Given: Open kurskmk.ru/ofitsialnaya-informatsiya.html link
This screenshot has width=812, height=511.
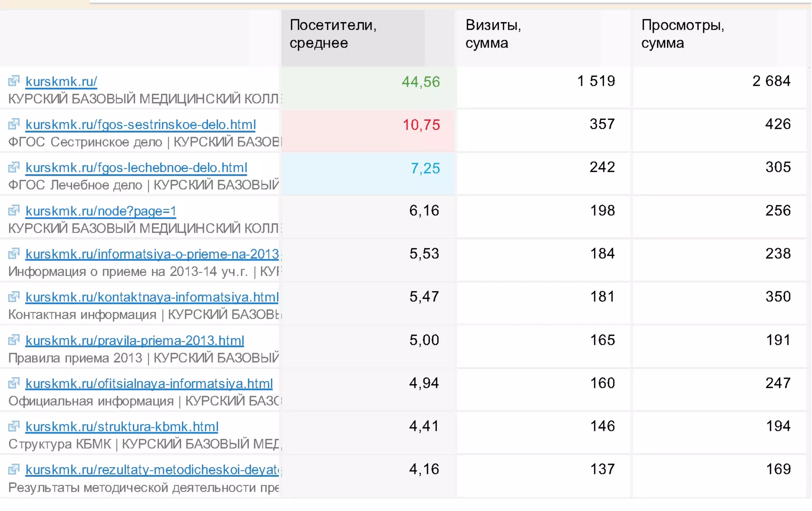Looking at the screenshot, I should point(149,384).
